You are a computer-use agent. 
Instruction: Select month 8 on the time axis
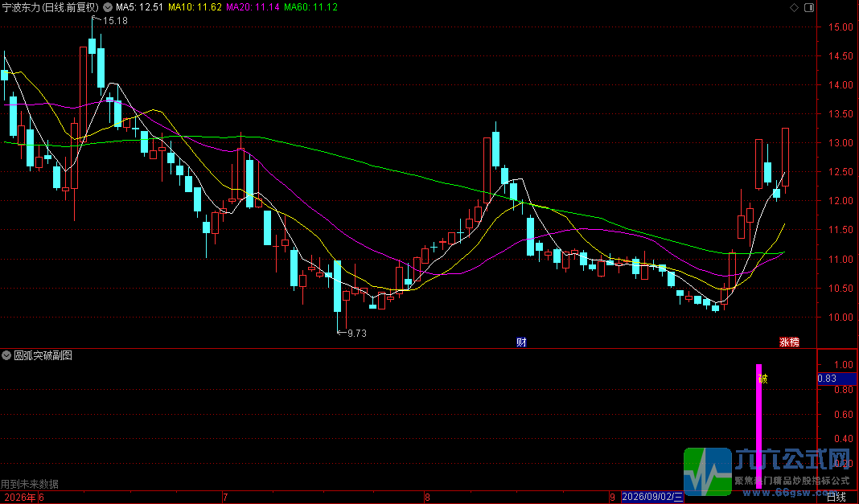(x=428, y=498)
